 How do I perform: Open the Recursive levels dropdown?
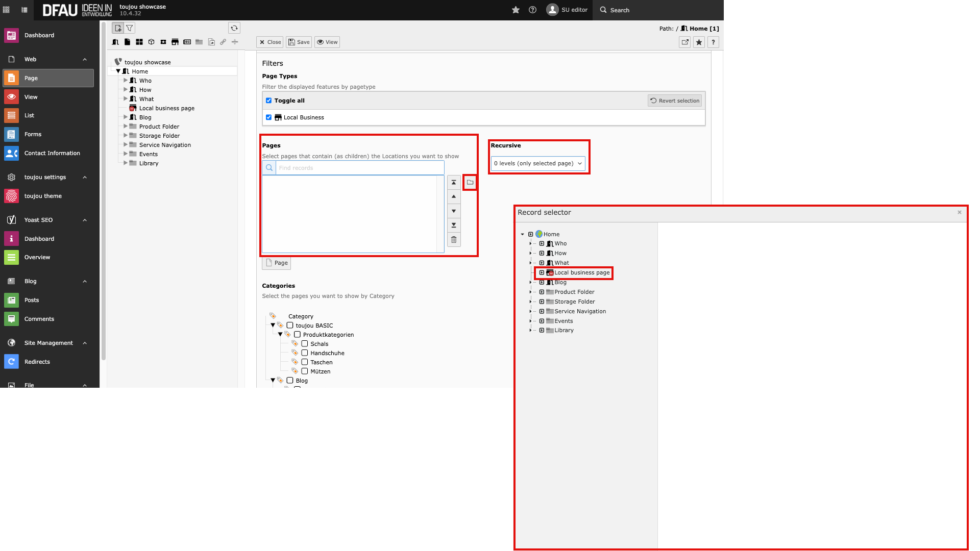[538, 163]
